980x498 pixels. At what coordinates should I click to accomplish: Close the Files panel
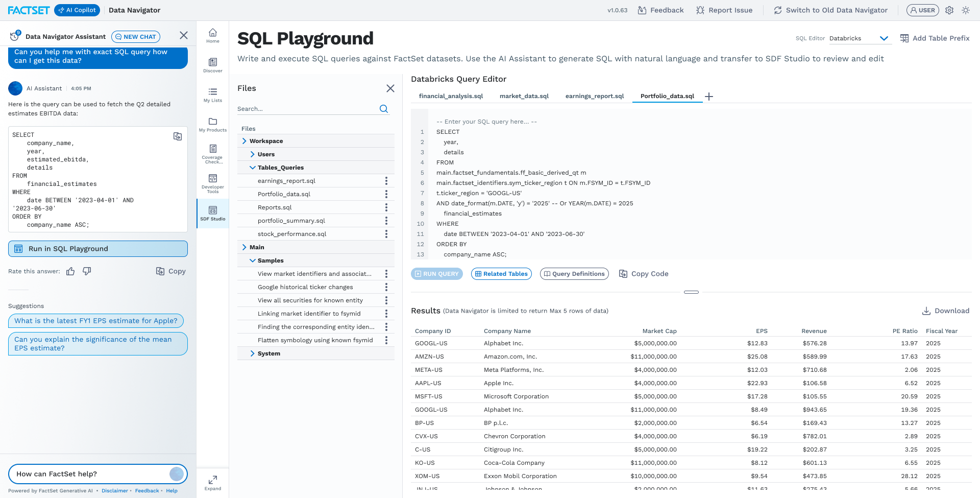coord(390,88)
